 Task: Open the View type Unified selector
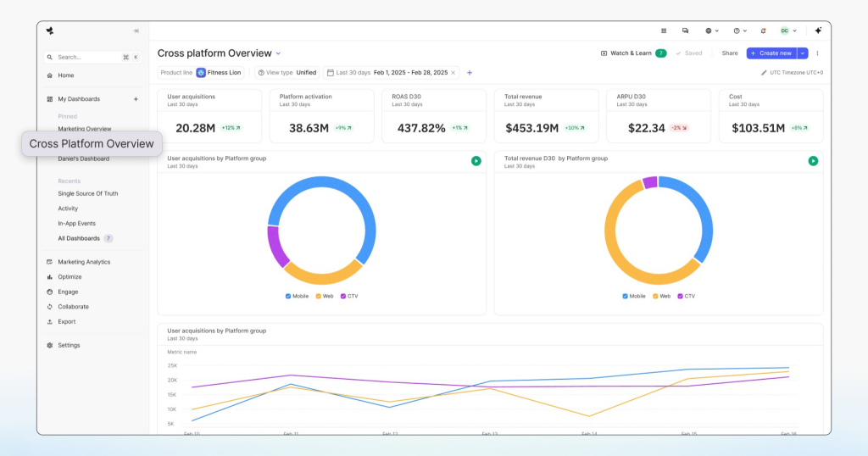[x=287, y=73]
